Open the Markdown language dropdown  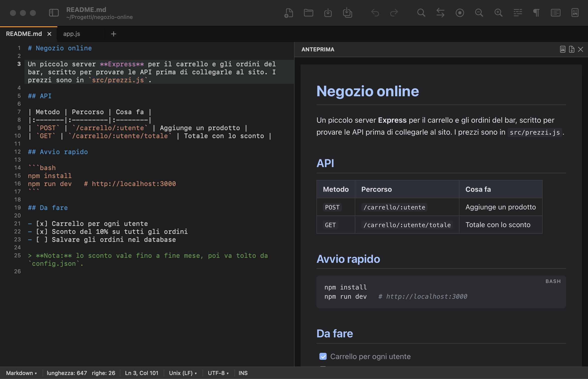21,373
